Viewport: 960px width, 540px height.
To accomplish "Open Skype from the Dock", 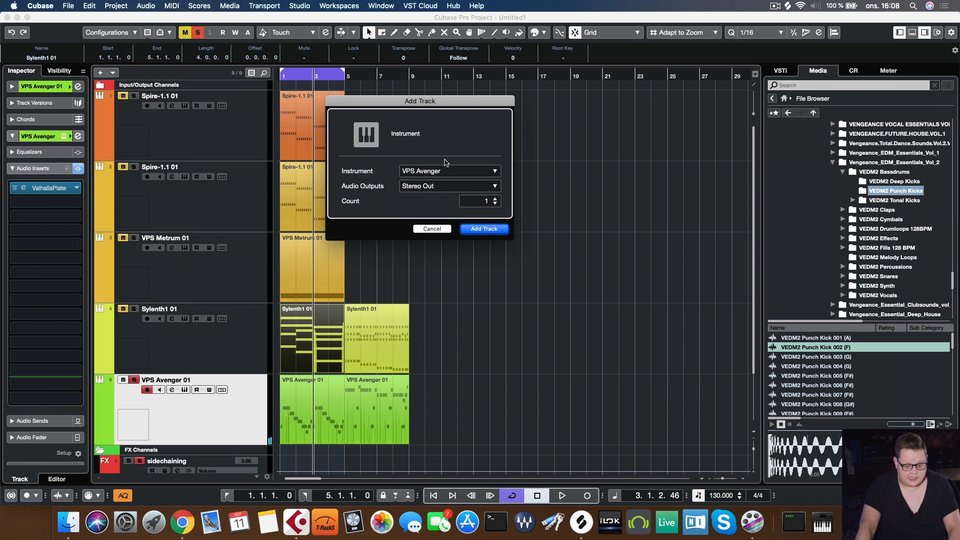I will point(723,522).
